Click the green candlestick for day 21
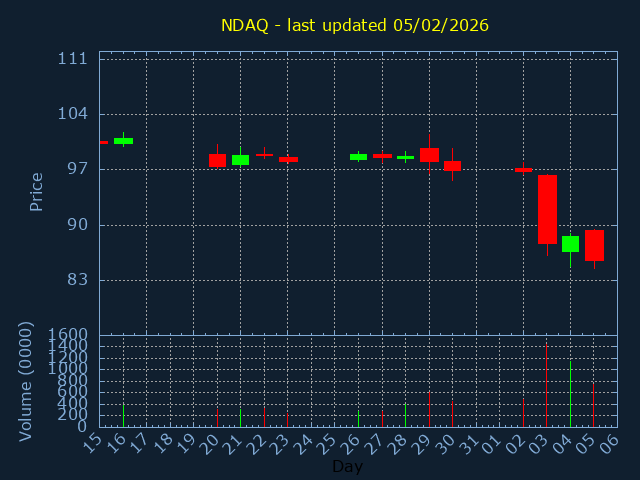 tap(240, 160)
